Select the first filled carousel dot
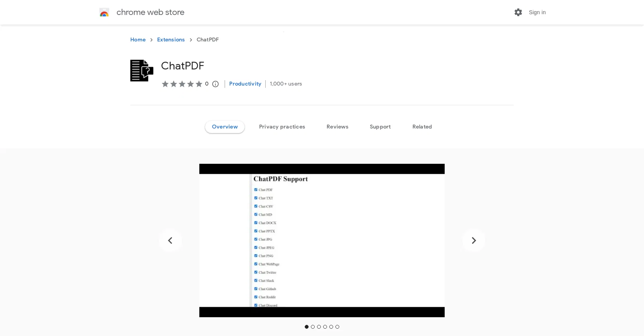644x336 pixels. [307, 327]
